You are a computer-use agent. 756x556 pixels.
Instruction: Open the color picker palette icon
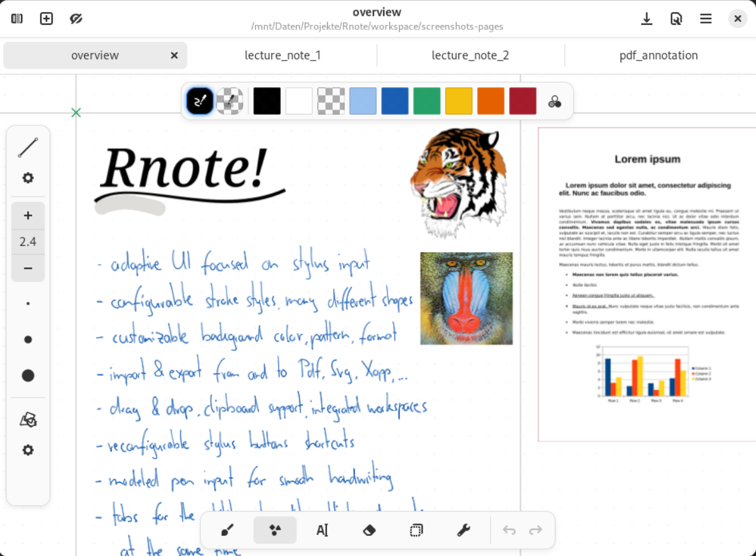pyautogui.click(x=554, y=101)
